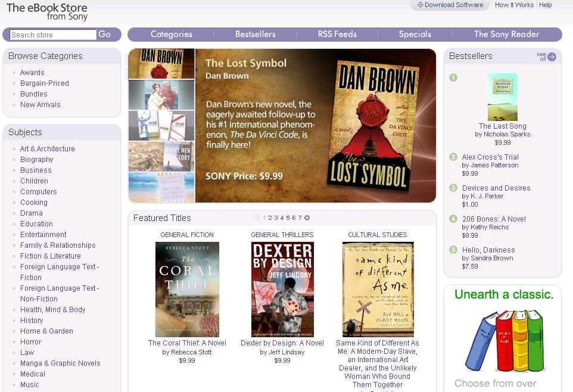Open the Hello, Darkness bestseller link
Image resolution: width=573 pixels, height=392 pixels.
488,250
